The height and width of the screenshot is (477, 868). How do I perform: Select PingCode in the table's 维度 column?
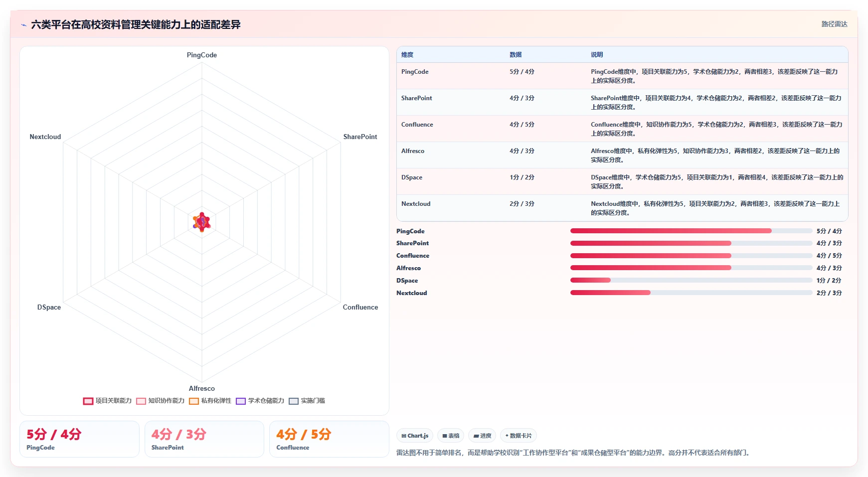415,72
